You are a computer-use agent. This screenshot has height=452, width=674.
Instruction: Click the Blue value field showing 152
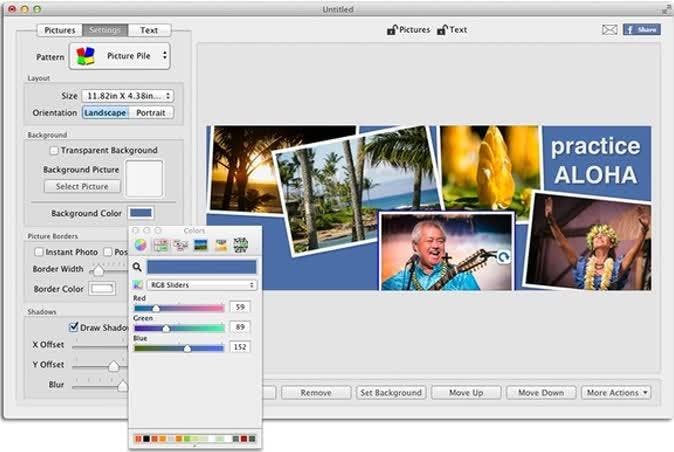(240, 347)
